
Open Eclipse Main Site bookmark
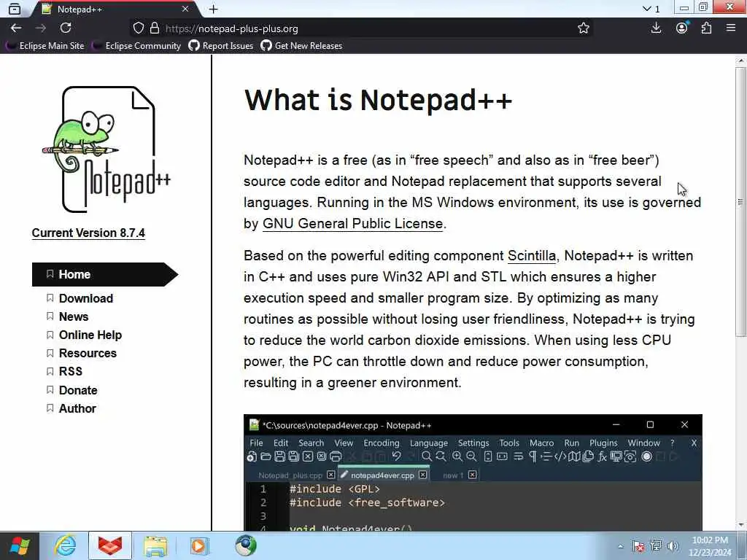click(x=45, y=46)
